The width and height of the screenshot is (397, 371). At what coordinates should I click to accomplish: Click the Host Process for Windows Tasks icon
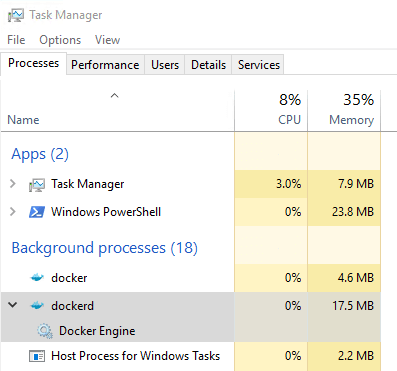pos(37,356)
